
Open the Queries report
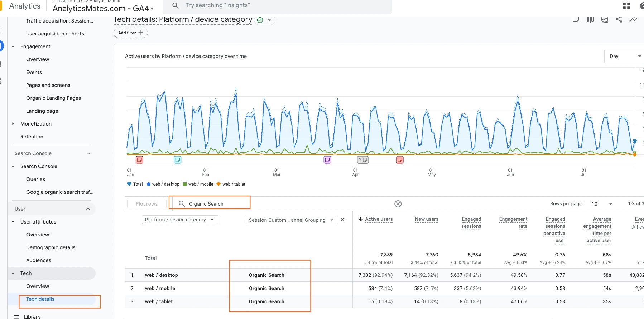(35, 179)
